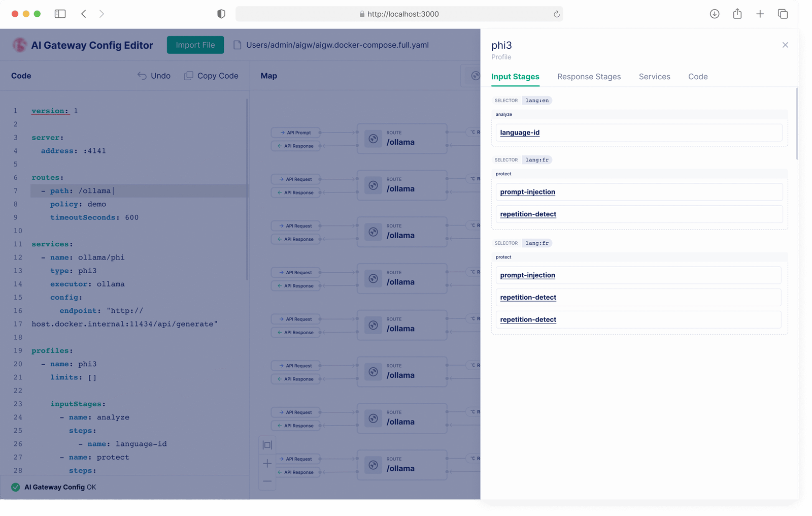Open the Safari share icon
The height and width of the screenshot is (516, 812).
(x=737, y=14)
